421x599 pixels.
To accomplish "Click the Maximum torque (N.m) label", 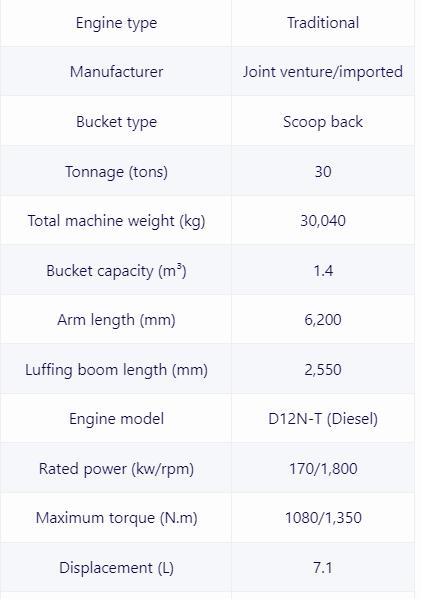I will (x=116, y=518).
